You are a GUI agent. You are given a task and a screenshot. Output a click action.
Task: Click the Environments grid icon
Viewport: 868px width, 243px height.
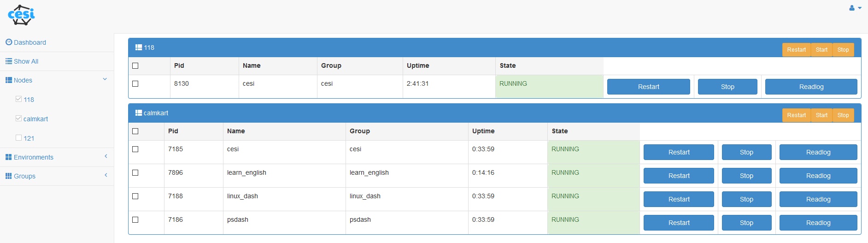[x=9, y=157]
